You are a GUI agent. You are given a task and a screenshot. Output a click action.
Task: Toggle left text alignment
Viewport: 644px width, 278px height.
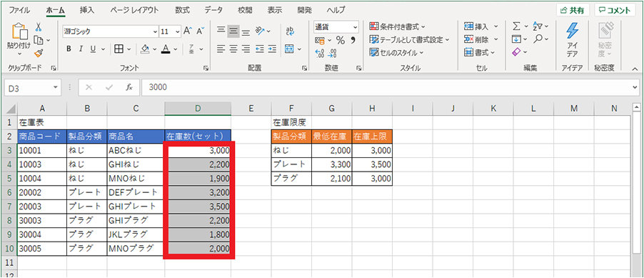coord(221,49)
